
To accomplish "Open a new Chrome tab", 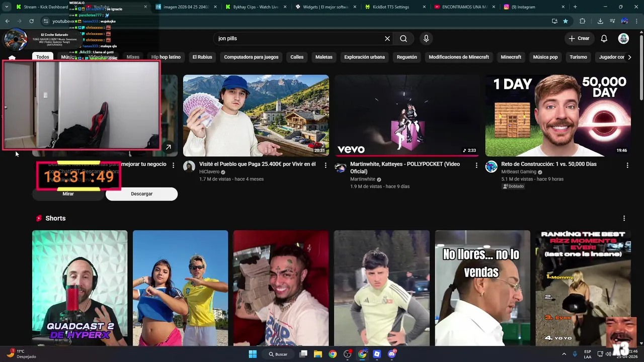I will click(575, 7).
